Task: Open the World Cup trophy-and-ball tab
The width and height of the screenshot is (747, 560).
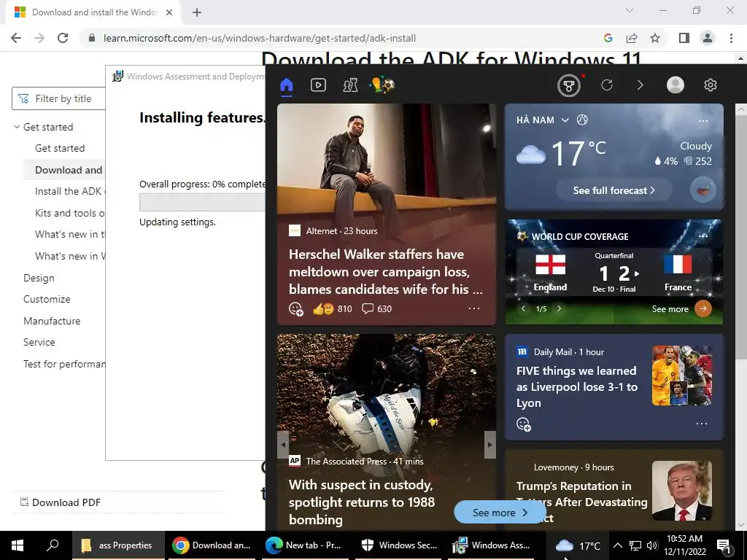Action: click(382, 85)
